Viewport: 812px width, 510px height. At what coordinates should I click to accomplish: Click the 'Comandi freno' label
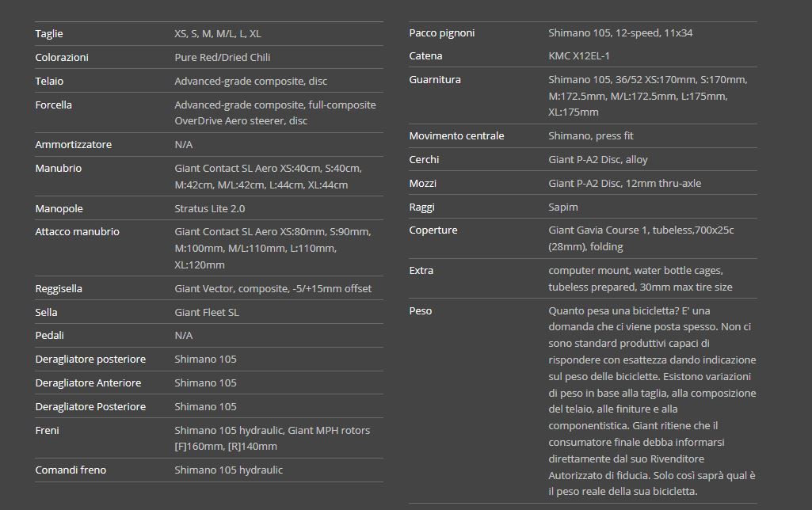71,470
